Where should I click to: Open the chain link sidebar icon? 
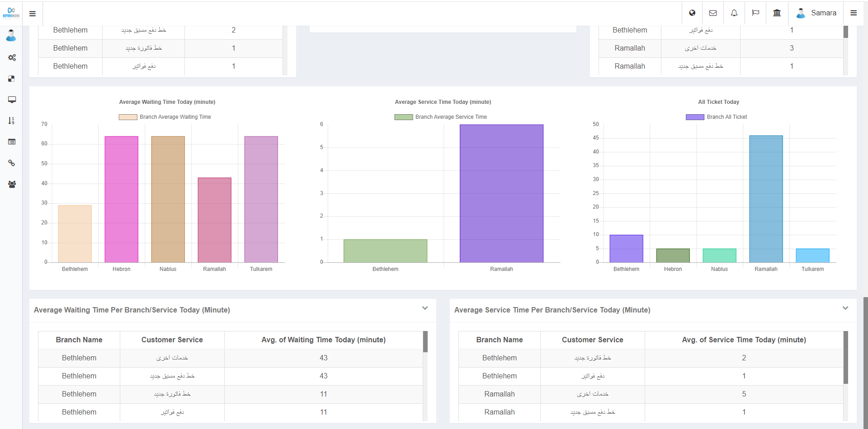[x=11, y=163]
